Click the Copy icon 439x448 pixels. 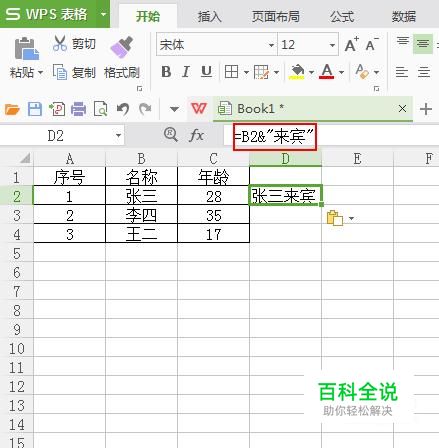60,72
